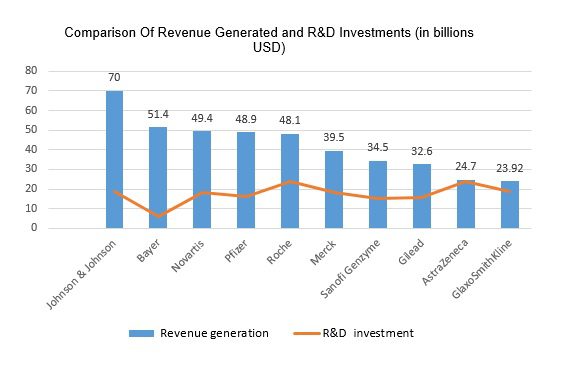Select the Roche blue bar
564x365 pixels.
click(x=290, y=181)
